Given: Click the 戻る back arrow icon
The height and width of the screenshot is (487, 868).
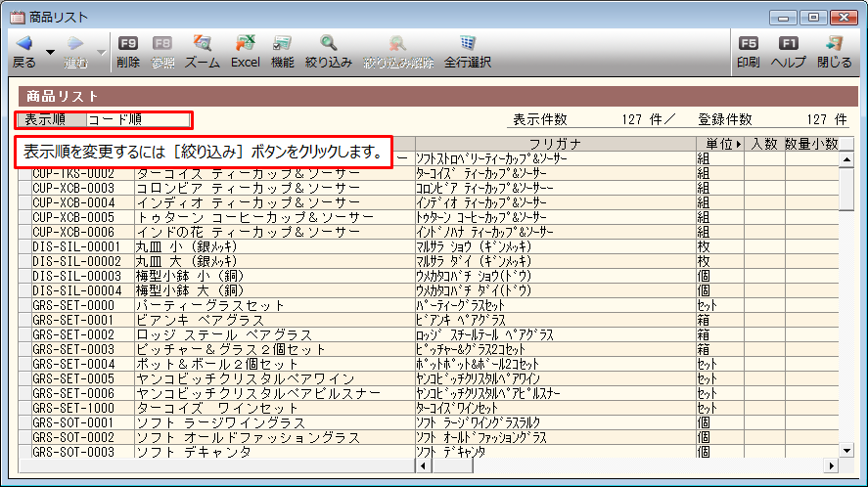Looking at the screenshot, I should [23, 44].
